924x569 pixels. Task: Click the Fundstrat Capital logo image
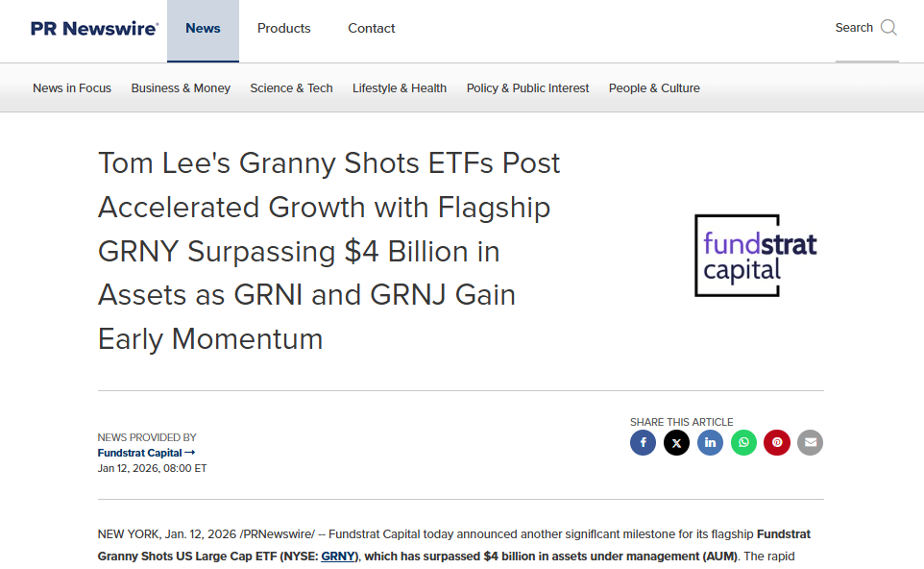(x=756, y=255)
